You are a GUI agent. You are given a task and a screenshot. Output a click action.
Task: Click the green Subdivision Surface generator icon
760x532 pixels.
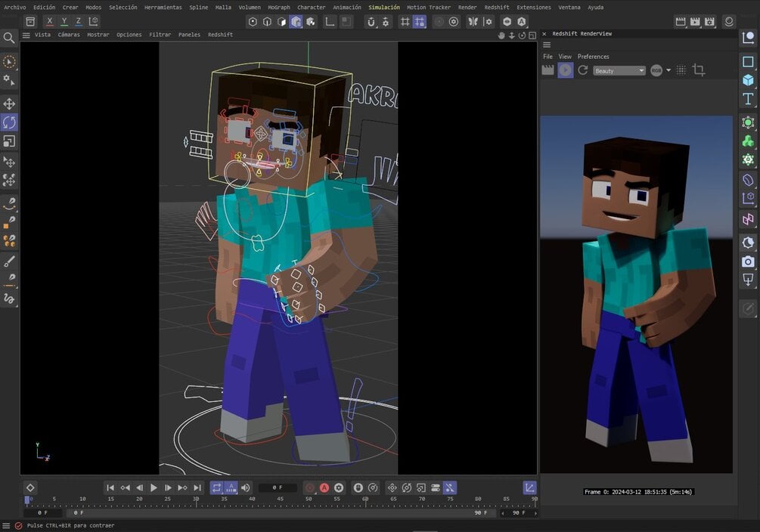[x=748, y=122]
